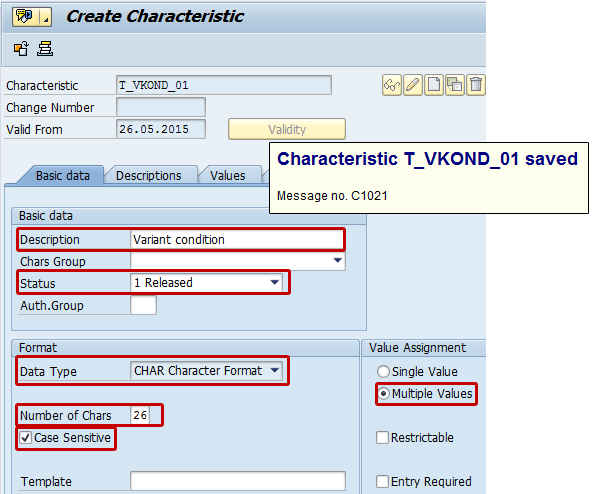Switch to the Values tab
Screen dimensions: 600x494
point(228,176)
